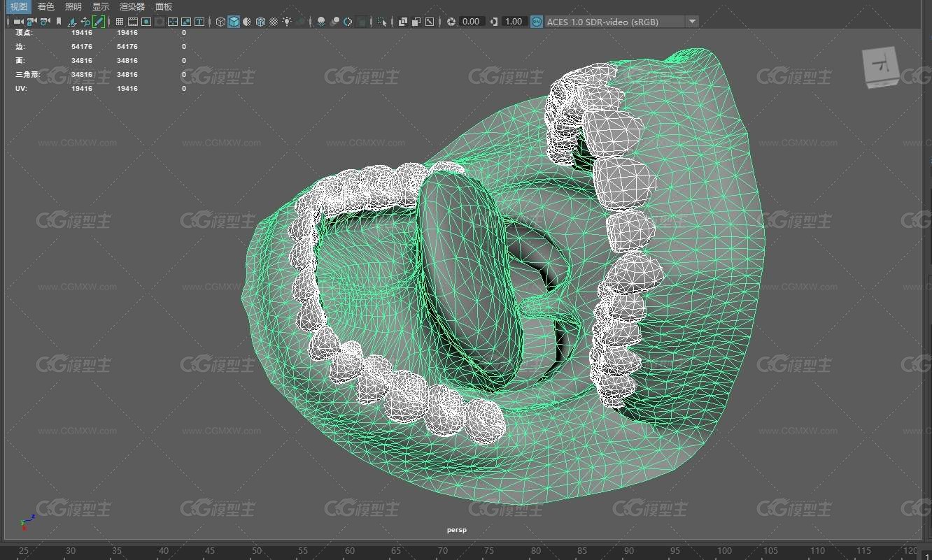Screen dimensions: 932x560
Task: Click the multisample anti-aliasing icon
Action: (x=348, y=22)
